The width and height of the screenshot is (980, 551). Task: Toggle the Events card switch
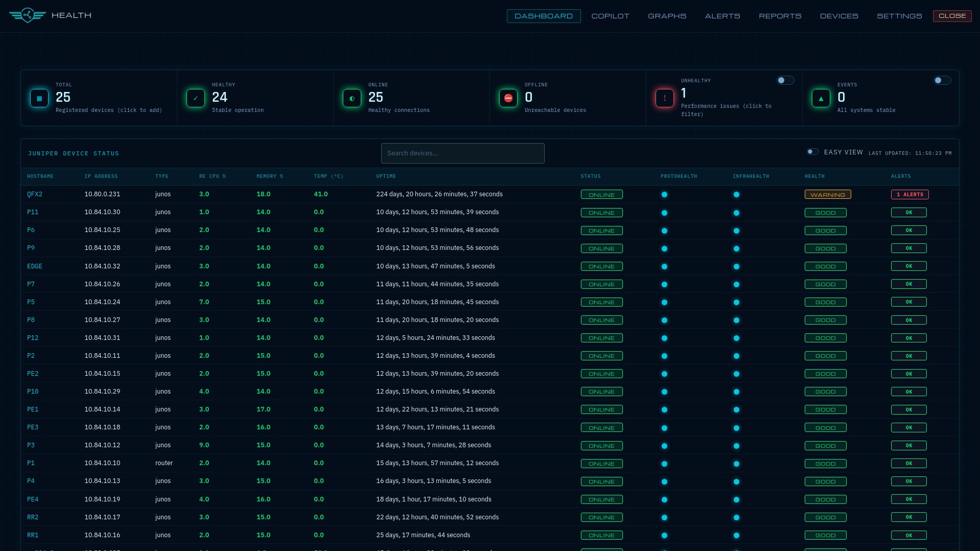click(x=942, y=80)
